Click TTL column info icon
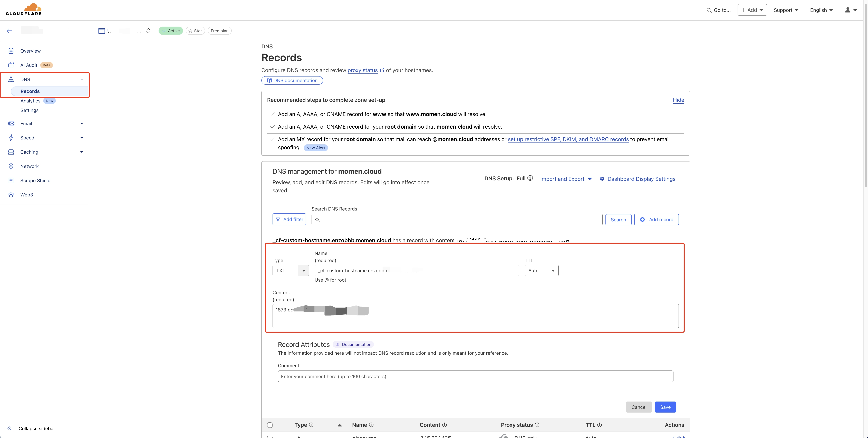The height and width of the screenshot is (438, 868). tap(600, 425)
